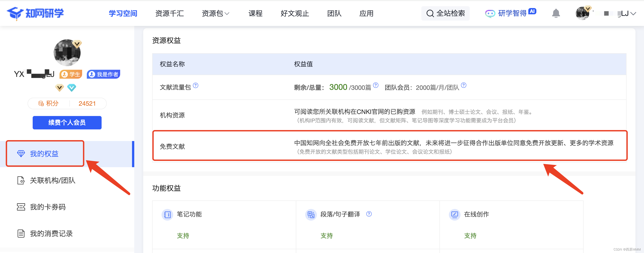Select 关联机构/团队 in the sidebar
The height and width of the screenshot is (253, 644).
(53, 180)
